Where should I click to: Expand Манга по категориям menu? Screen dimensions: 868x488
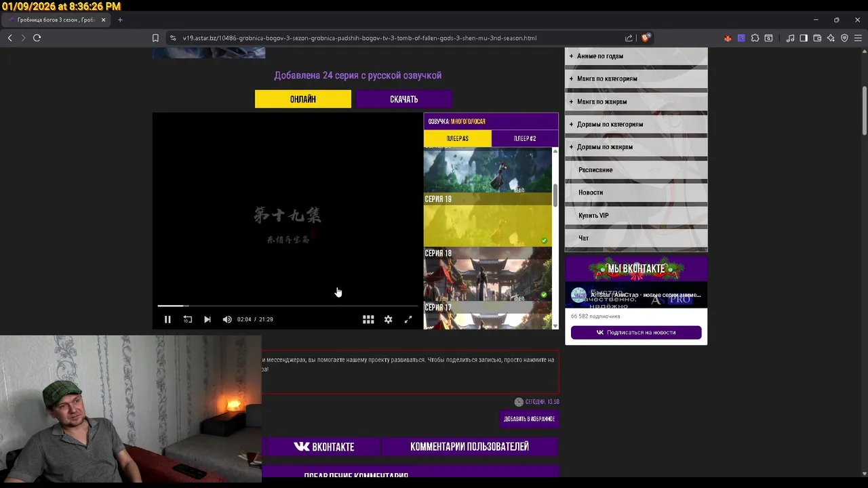point(636,79)
